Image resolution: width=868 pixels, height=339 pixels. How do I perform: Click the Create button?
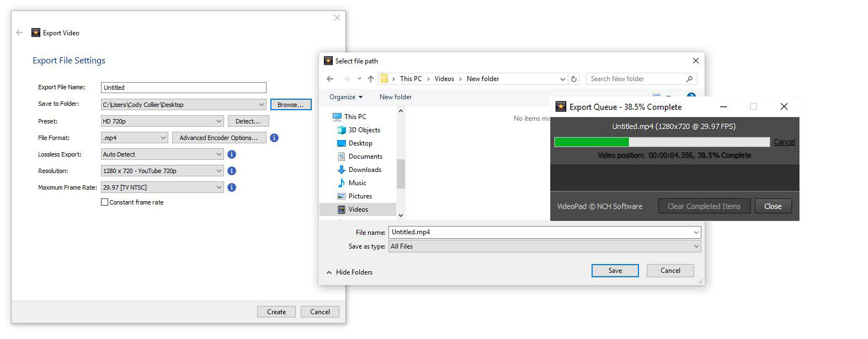[x=276, y=311]
